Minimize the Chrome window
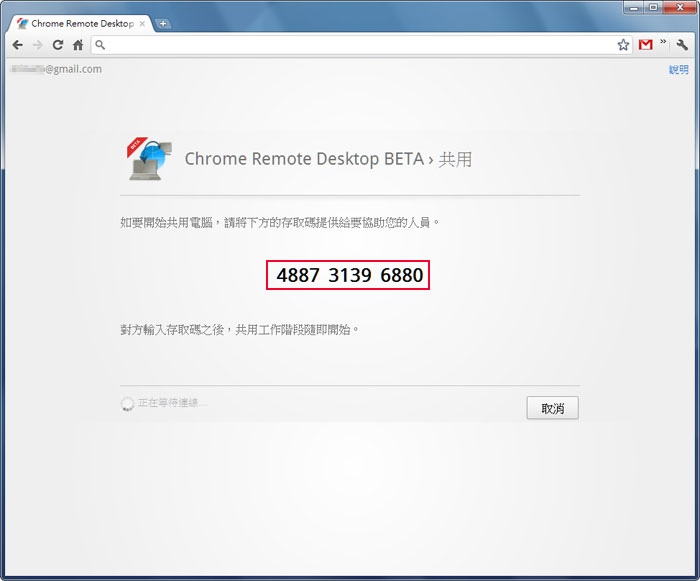This screenshot has width=700, height=581. pos(633,7)
